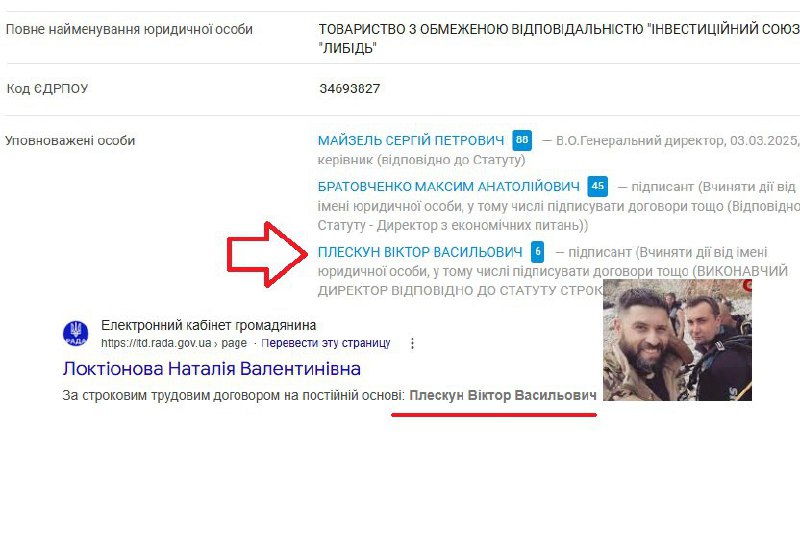Click Повне найменування юридичної особи label
The height and width of the screenshot is (553, 800).
(129, 29)
